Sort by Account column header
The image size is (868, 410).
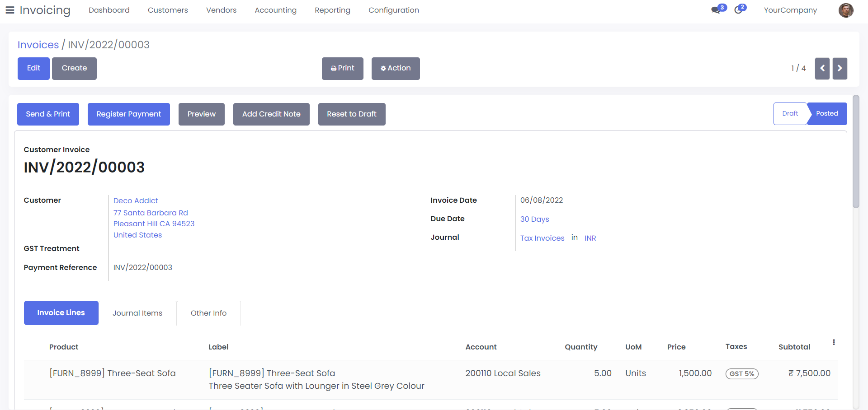[x=481, y=347]
